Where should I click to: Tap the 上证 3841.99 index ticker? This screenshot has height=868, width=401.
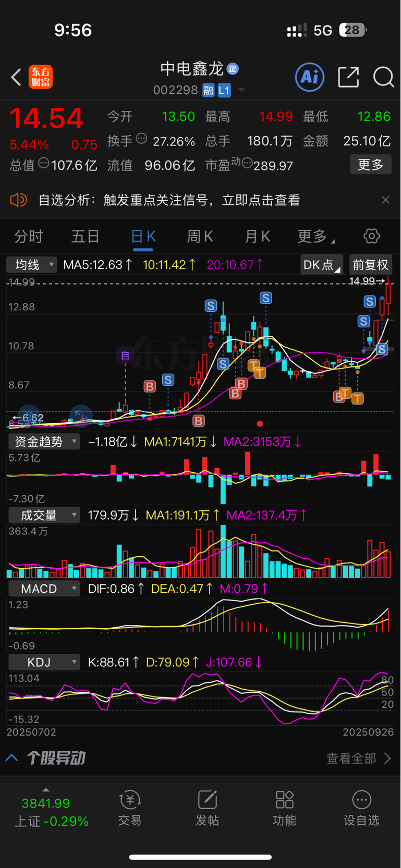click(52, 811)
